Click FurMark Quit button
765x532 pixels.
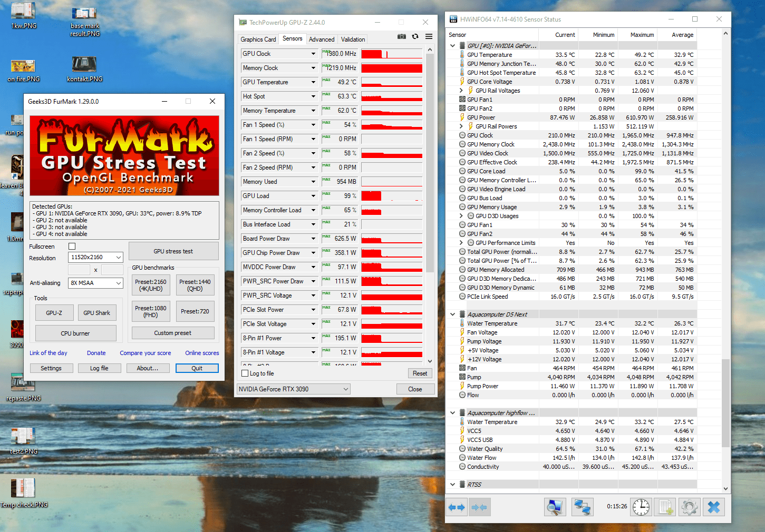pos(197,368)
